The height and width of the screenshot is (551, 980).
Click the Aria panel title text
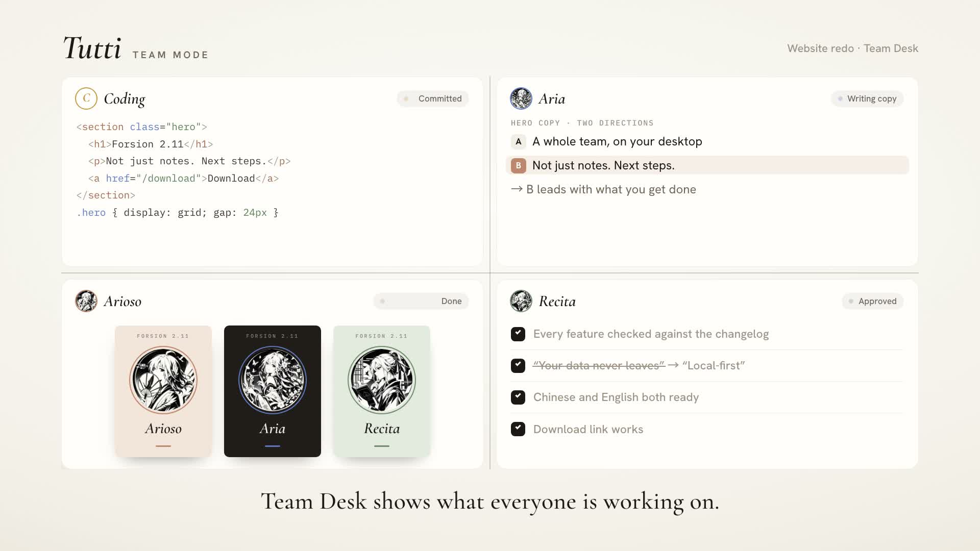point(552,98)
